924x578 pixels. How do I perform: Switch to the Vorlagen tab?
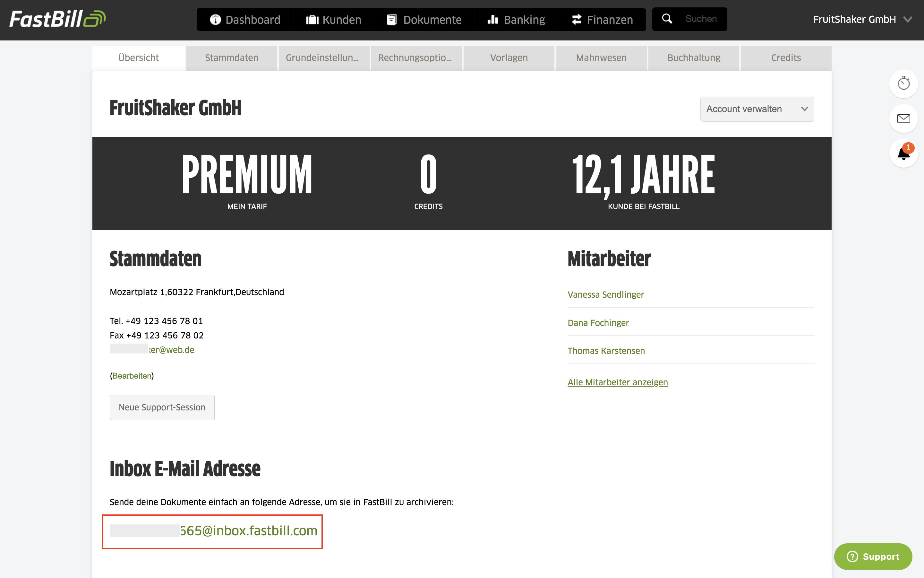[509, 58]
